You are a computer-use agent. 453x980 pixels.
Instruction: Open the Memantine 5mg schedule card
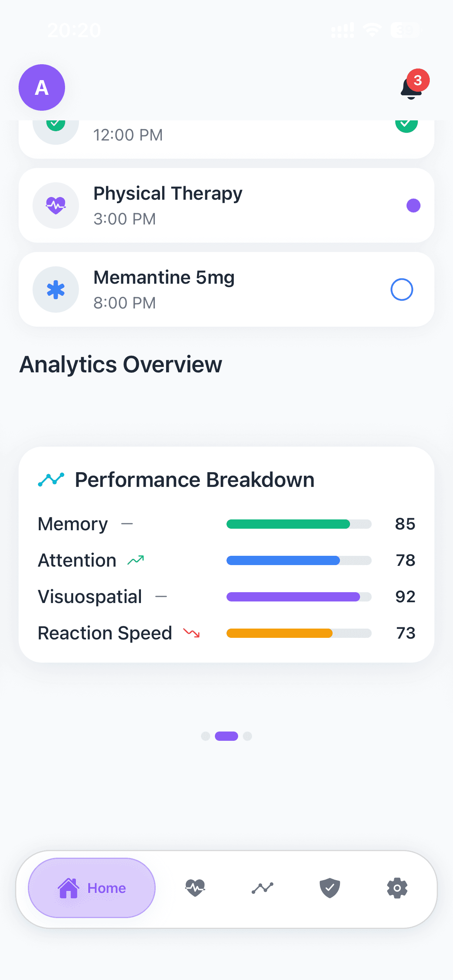point(226,290)
